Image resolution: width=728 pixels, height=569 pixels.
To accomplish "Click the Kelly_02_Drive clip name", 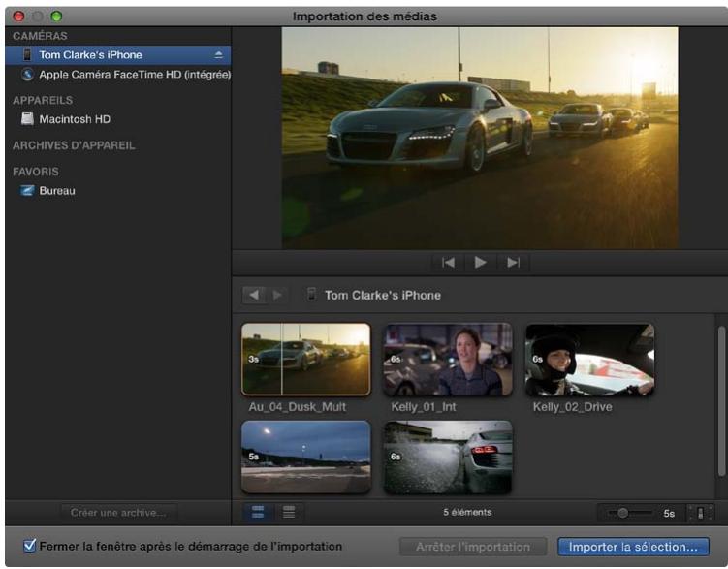I will tap(573, 407).
